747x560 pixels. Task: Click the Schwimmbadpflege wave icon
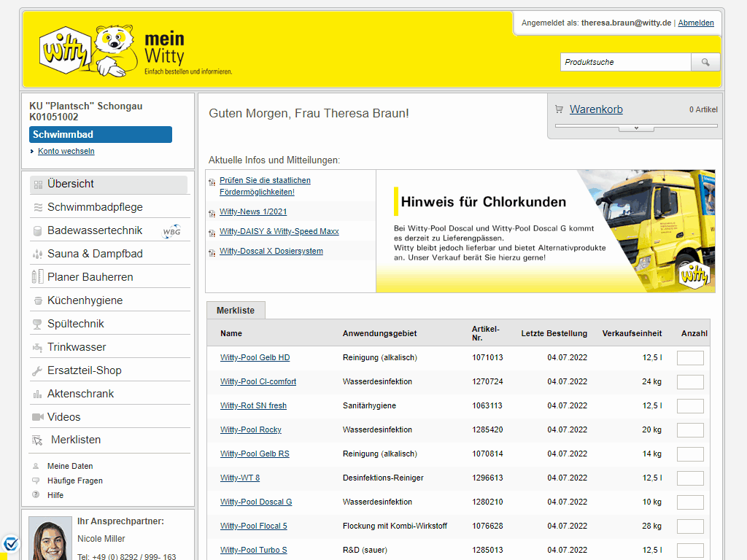coord(38,208)
